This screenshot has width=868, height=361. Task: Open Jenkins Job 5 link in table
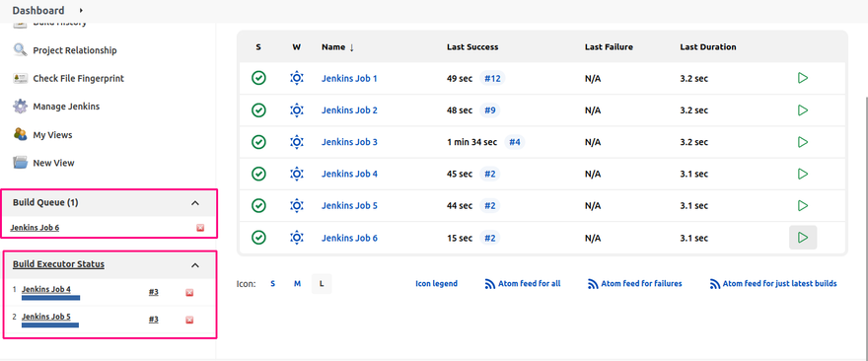(349, 206)
